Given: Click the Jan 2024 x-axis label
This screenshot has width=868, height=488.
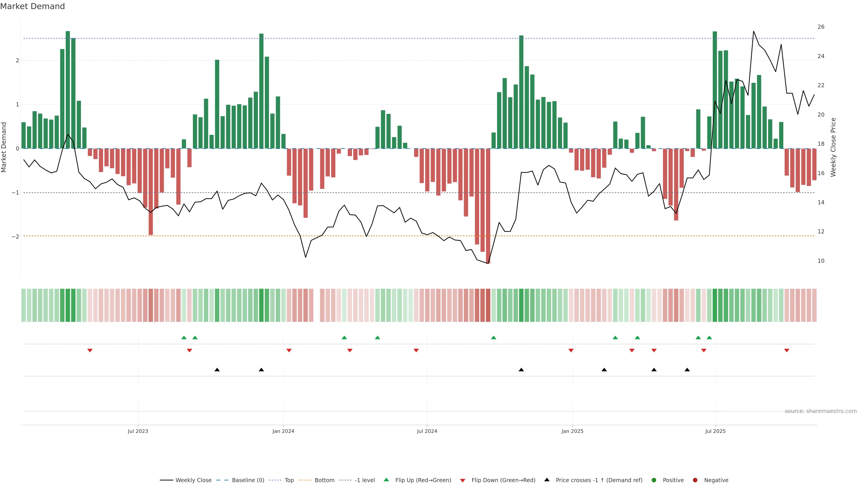Looking at the screenshot, I should pos(283,431).
